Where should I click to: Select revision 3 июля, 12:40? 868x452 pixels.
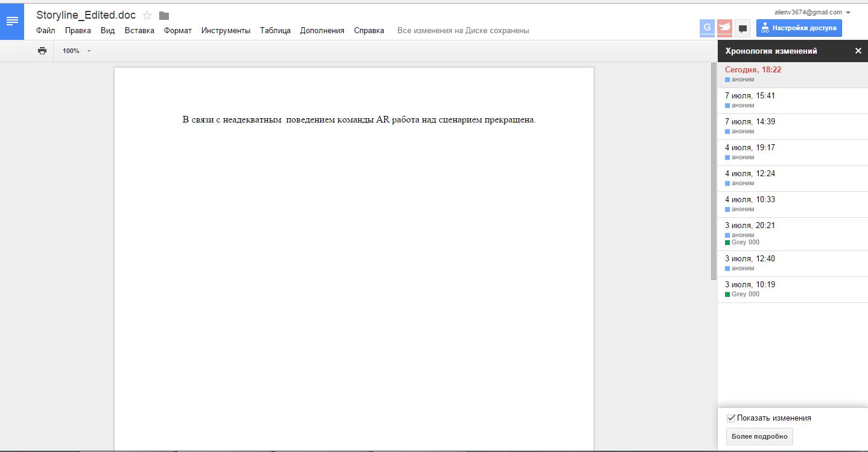click(x=793, y=264)
